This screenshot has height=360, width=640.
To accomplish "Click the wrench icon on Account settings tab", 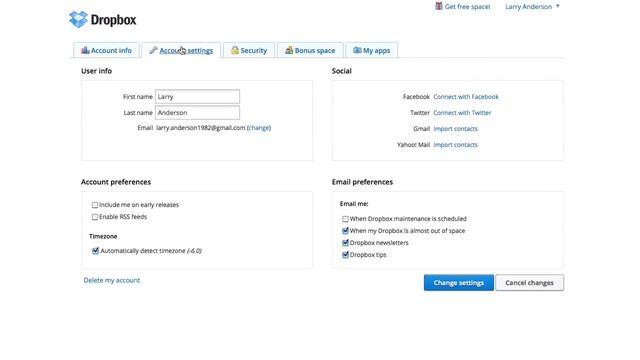I will [x=153, y=50].
